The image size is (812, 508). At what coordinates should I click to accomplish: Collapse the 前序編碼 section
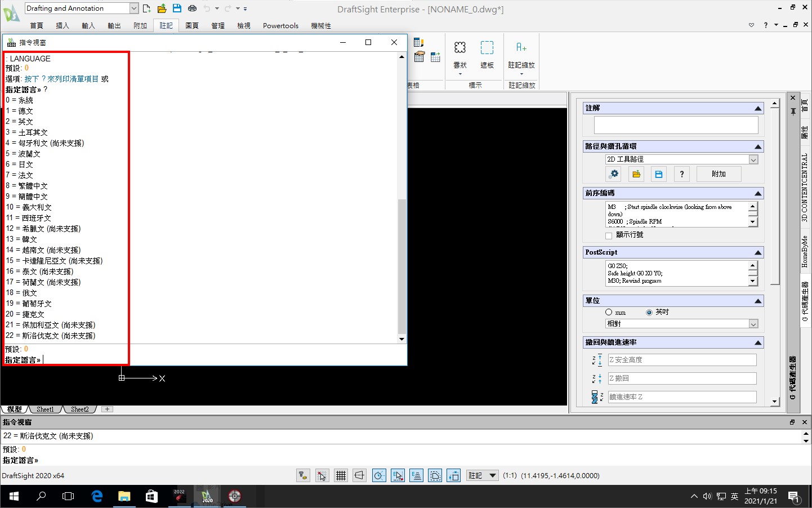click(758, 193)
